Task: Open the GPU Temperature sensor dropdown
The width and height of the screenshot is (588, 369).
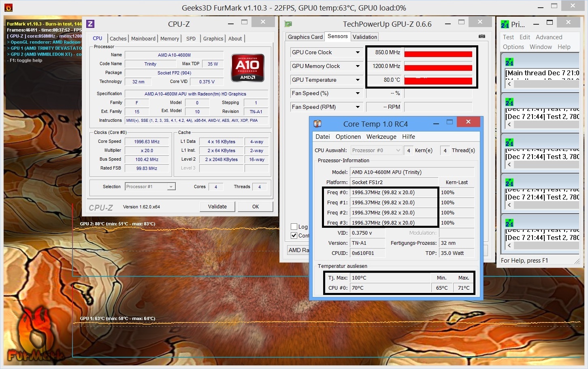Action: point(358,80)
